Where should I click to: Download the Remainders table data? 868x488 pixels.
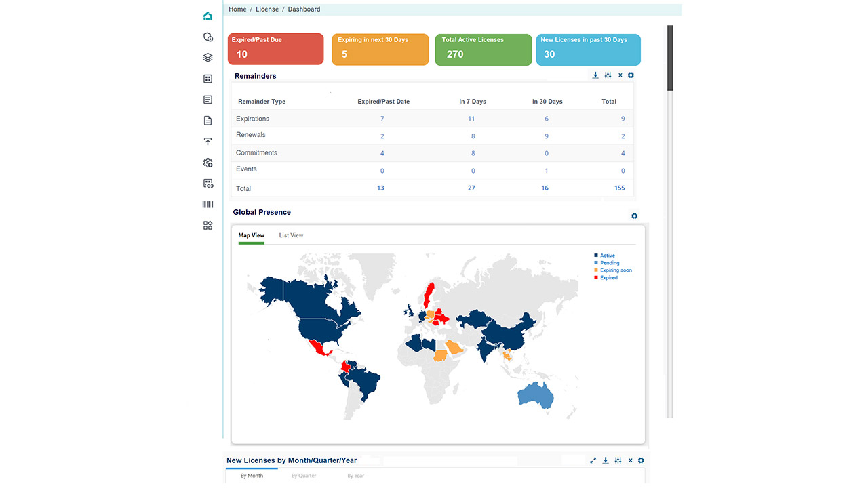click(x=595, y=75)
